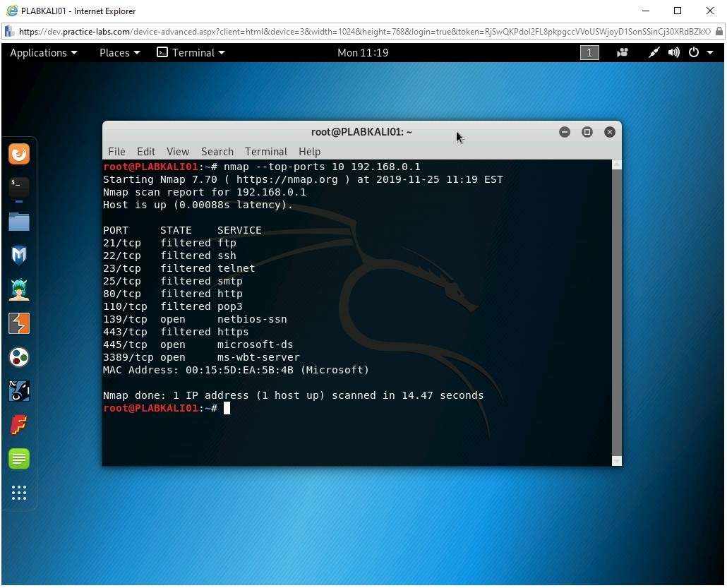Click the terminal window scrollbar
Viewport: 727px width, 588px height.
coord(615,311)
